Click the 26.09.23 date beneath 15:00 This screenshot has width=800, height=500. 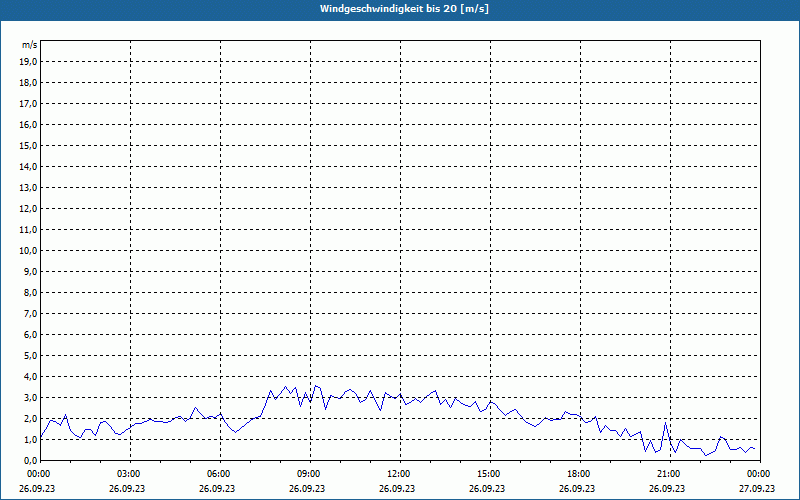[x=487, y=488]
